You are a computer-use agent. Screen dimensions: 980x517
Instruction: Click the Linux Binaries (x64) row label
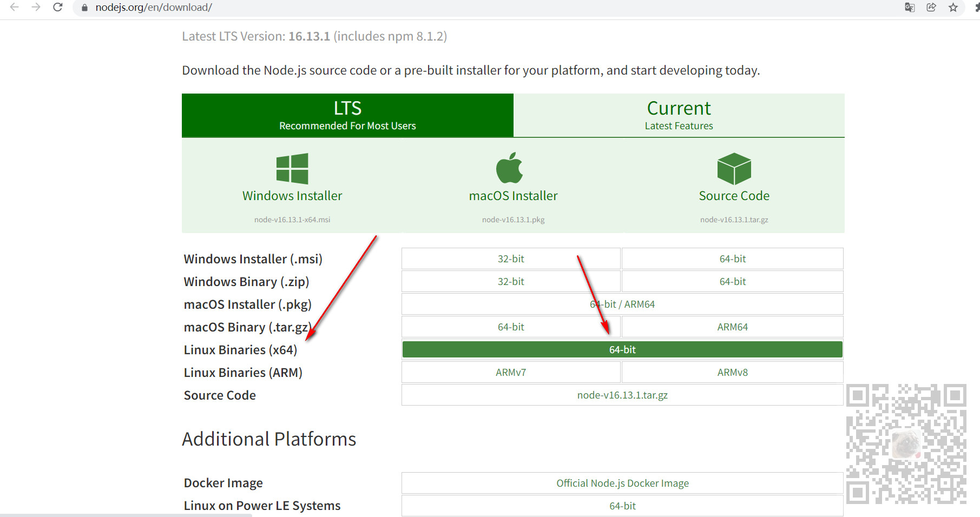tap(240, 350)
